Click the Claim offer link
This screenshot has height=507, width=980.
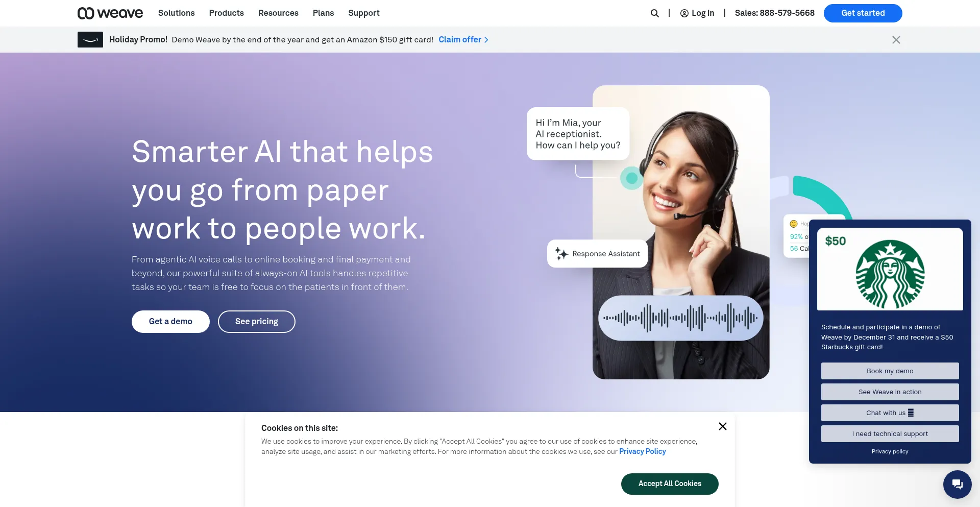pyautogui.click(x=463, y=40)
